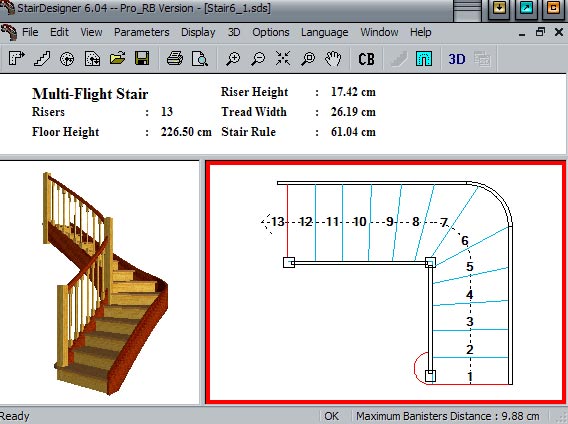Toggle the CB toolbar button

366,59
